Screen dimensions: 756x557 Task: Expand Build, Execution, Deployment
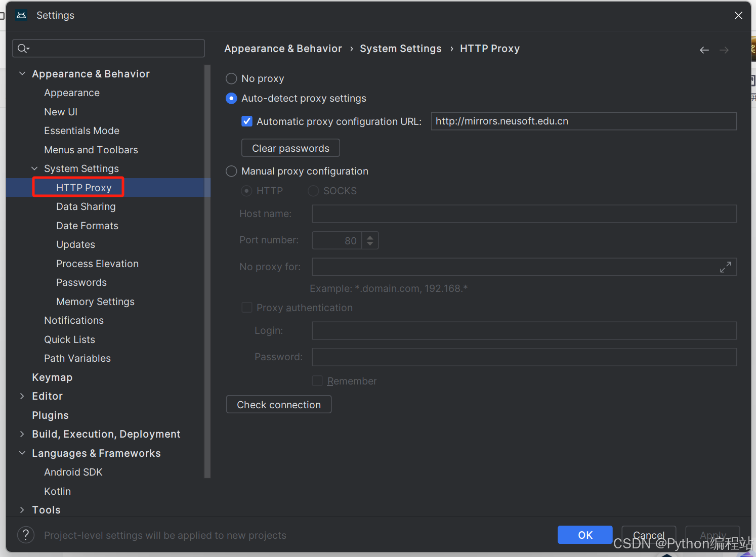22,434
